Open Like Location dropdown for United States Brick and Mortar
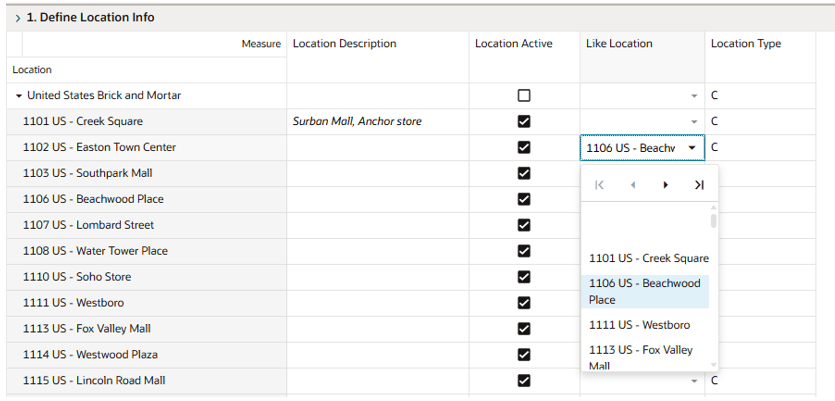This screenshot has height=401, width=835. (693, 96)
